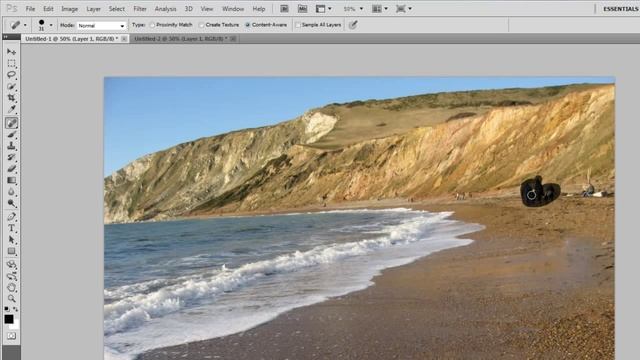Select the 3D Object Rotate tool
The height and width of the screenshot is (360, 640).
(11, 265)
